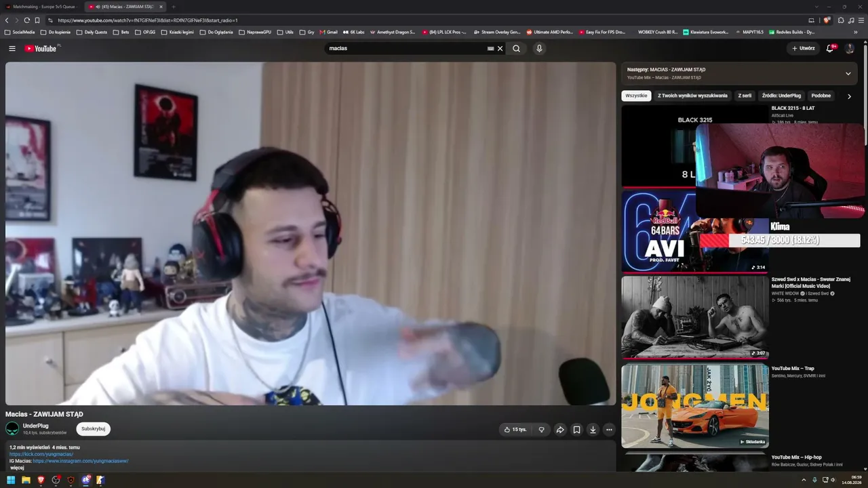Go back with the browser back arrow
868x488 pixels.
coord(7,20)
